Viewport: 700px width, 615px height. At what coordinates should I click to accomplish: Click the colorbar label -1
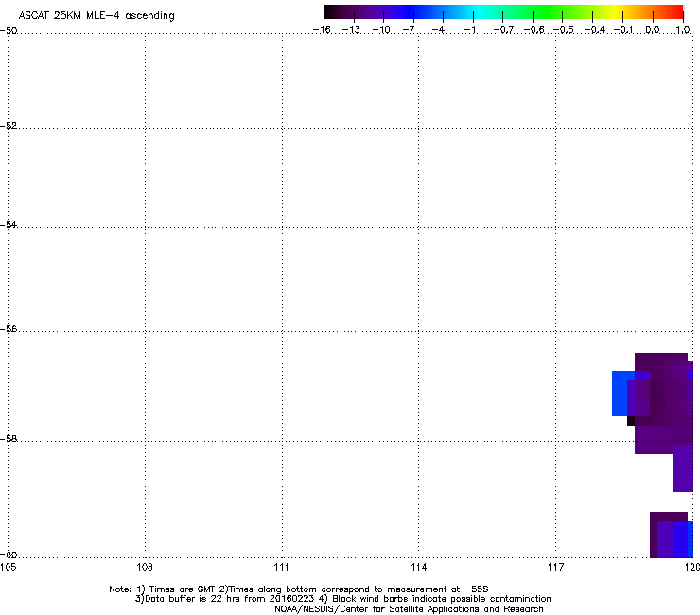point(470,30)
